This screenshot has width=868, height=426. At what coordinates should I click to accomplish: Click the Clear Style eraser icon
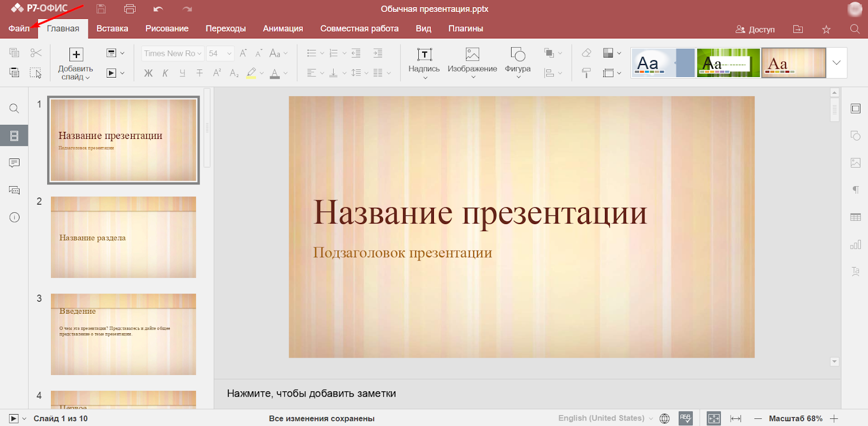click(586, 53)
